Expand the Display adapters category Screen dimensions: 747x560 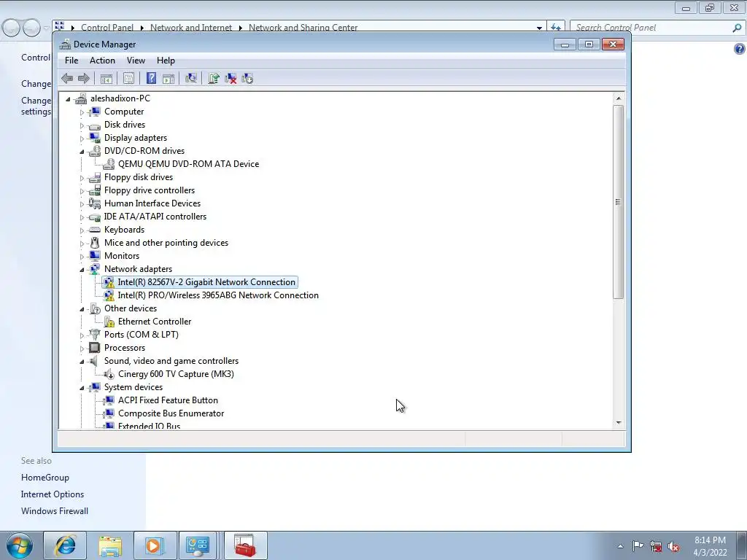tap(82, 139)
